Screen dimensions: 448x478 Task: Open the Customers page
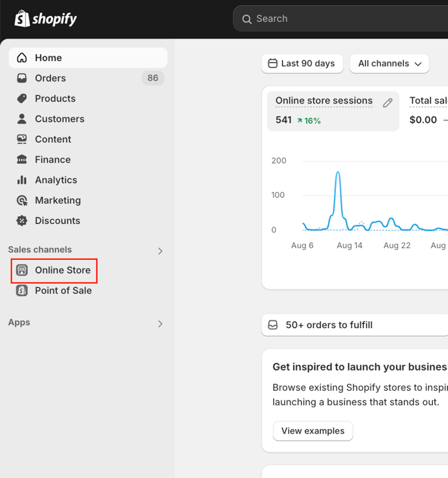click(x=88, y=119)
